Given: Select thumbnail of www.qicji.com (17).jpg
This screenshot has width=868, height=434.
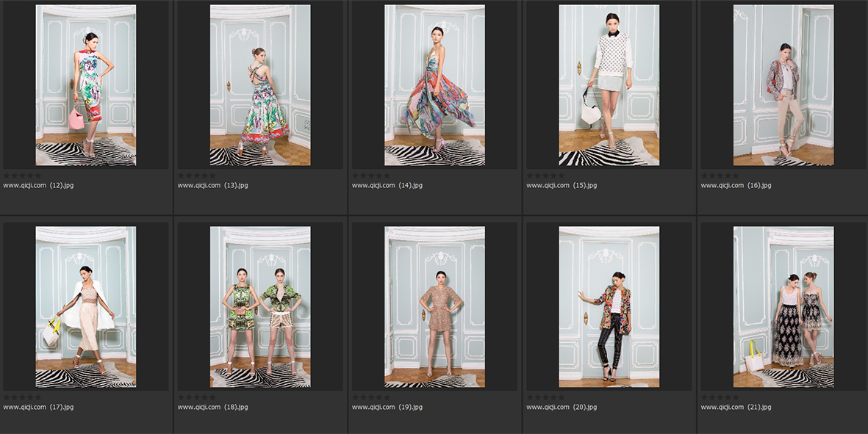Looking at the screenshot, I should (86, 307).
